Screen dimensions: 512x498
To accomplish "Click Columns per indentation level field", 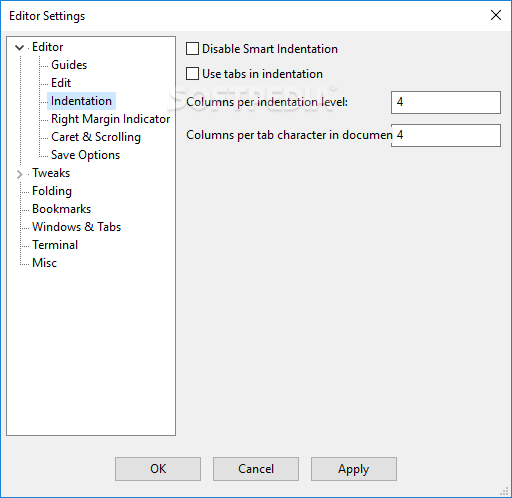I will point(446,102).
